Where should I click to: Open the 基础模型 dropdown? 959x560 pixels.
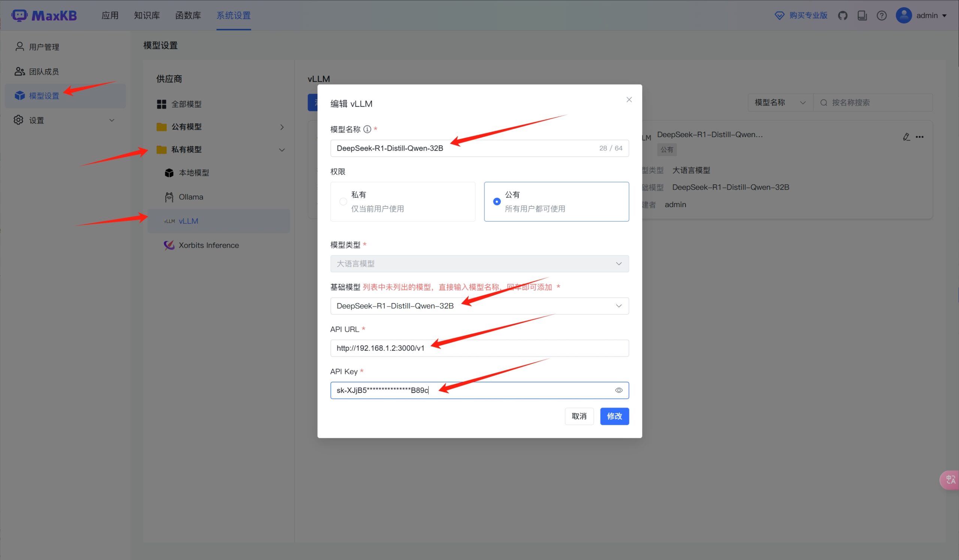pos(479,306)
